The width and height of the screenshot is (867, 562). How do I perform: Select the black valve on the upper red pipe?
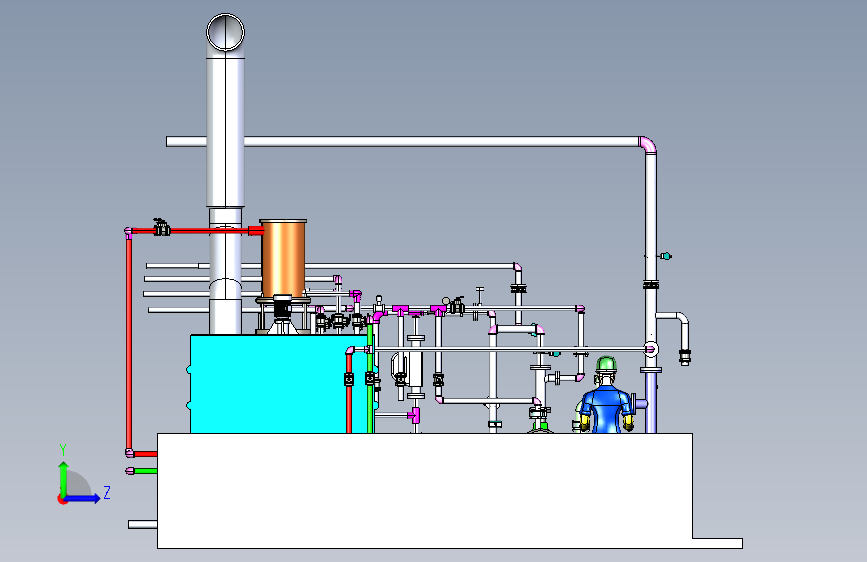(161, 227)
